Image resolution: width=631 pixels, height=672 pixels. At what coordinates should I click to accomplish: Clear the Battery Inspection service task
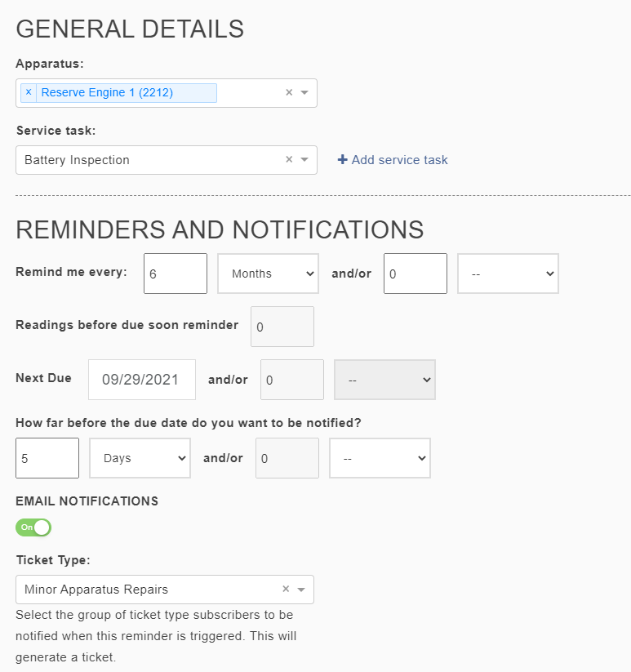tap(288, 159)
